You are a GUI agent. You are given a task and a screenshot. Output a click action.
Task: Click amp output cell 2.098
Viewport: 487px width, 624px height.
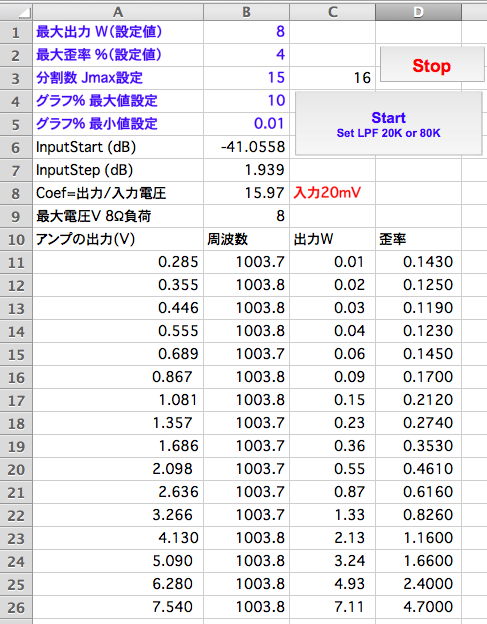coord(118,470)
